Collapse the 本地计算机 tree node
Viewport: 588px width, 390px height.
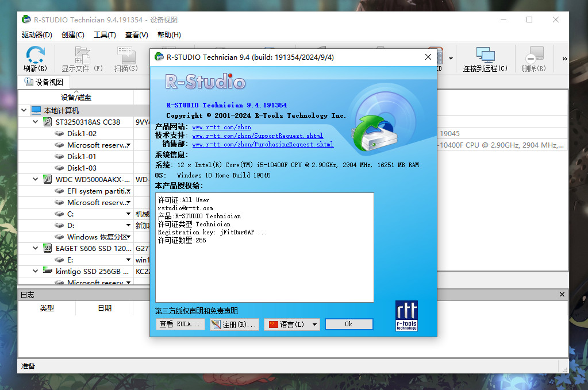click(24, 110)
